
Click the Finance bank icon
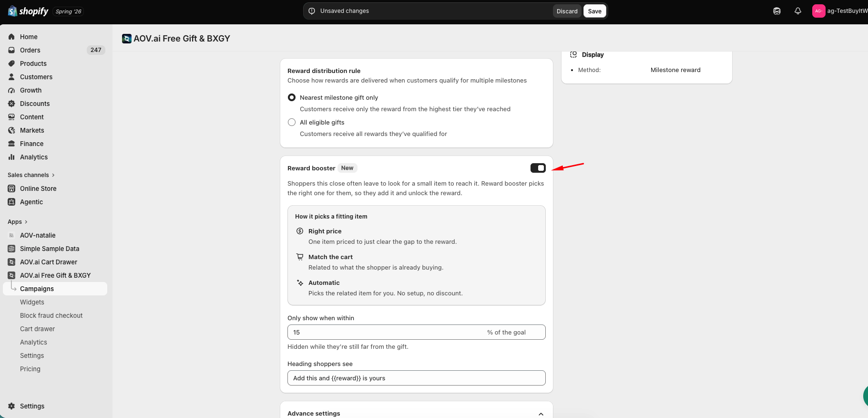tap(11, 144)
